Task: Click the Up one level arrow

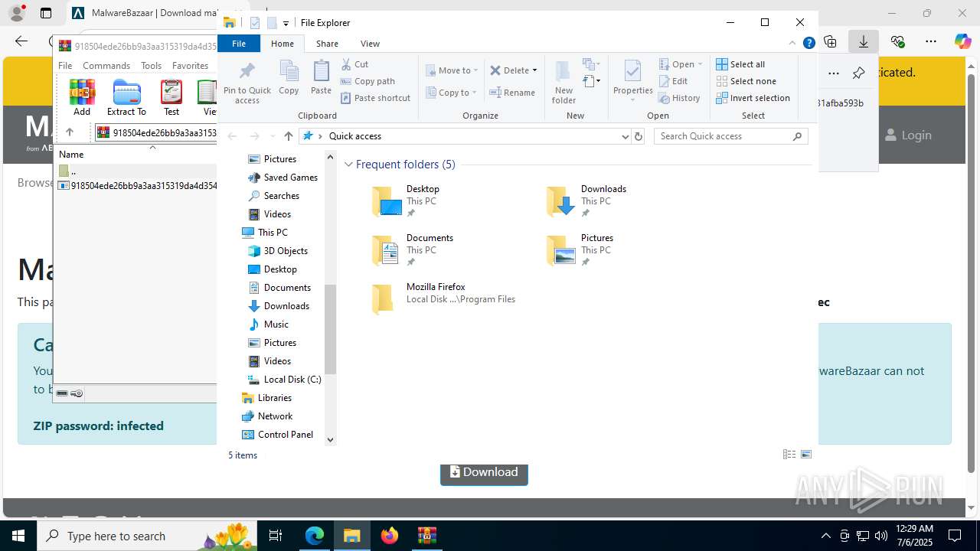Action: tap(288, 136)
